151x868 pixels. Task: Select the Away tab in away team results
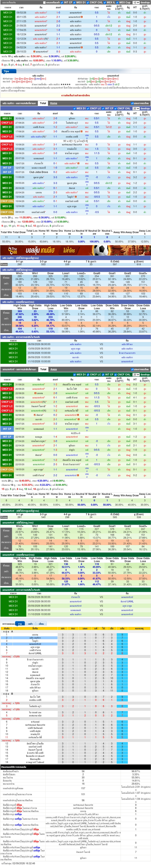(x=54, y=369)
